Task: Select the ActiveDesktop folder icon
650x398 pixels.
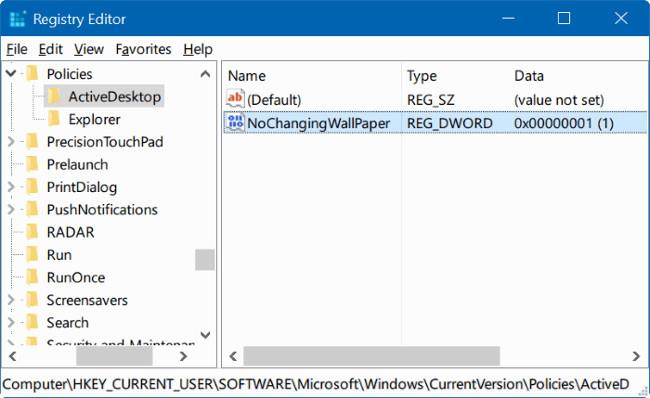Action: click(54, 96)
